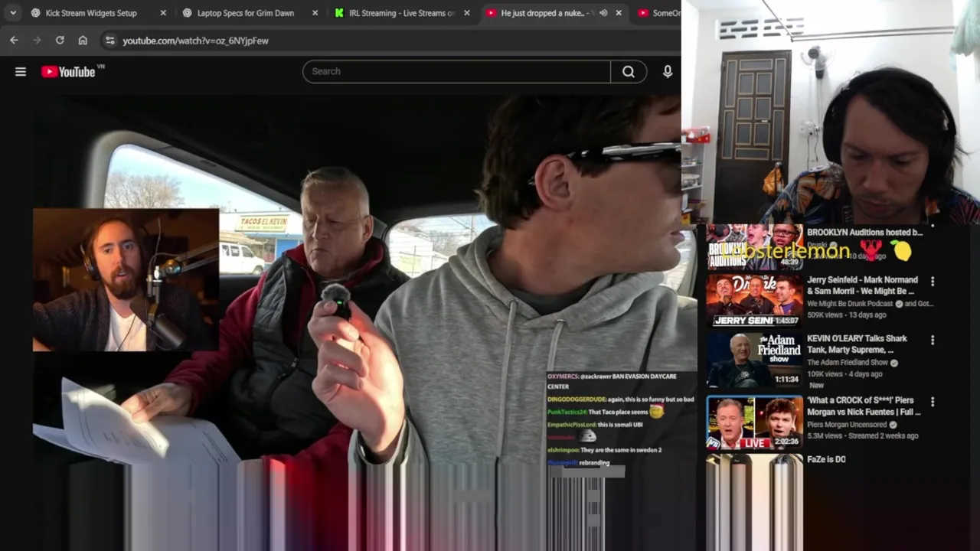Select the 'He just dropped a nuke' tab
This screenshot has width=980, height=551.
542,13
